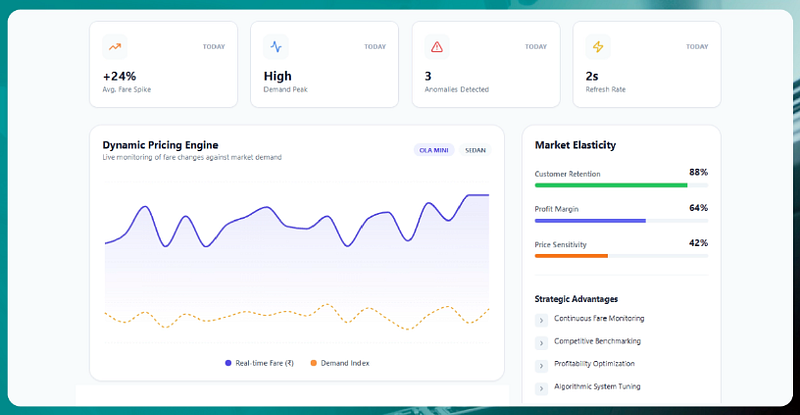Click the Profit Margin label
This screenshot has width=800, height=415.
[557, 209]
